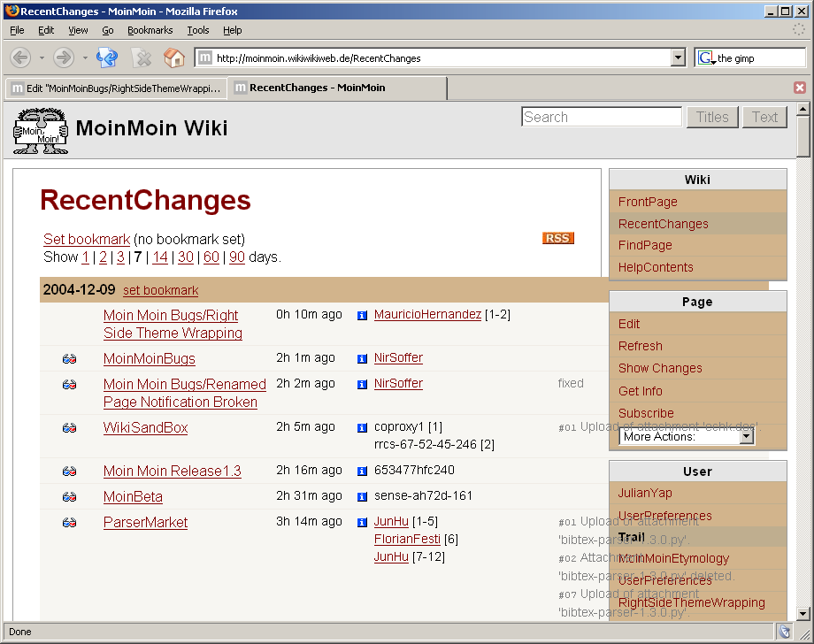814x644 pixels.
Task: Click info icon in MoinBeta row
Action: (363, 497)
